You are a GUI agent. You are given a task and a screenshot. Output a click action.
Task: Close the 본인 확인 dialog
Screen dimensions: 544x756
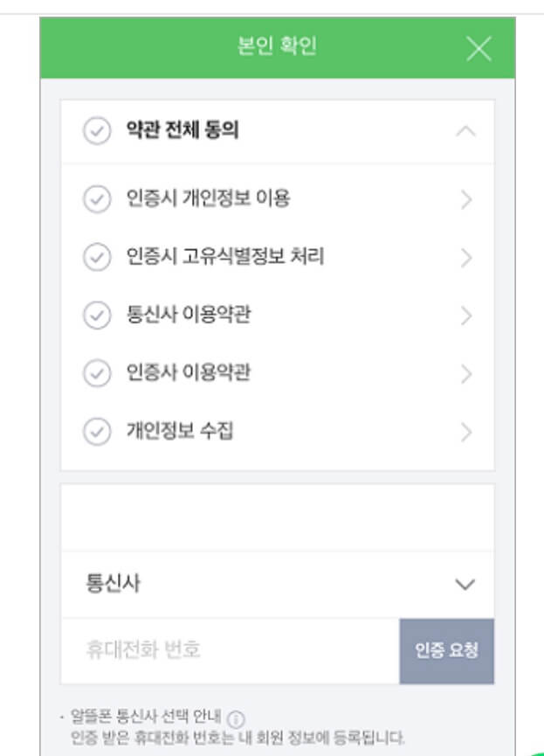pyautogui.click(x=479, y=50)
